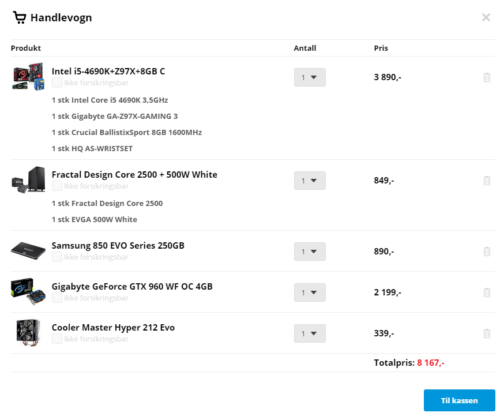The width and height of the screenshot is (504, 420).
Task: Click trash icon for Samsung 850 EVO
Action: 487,252
